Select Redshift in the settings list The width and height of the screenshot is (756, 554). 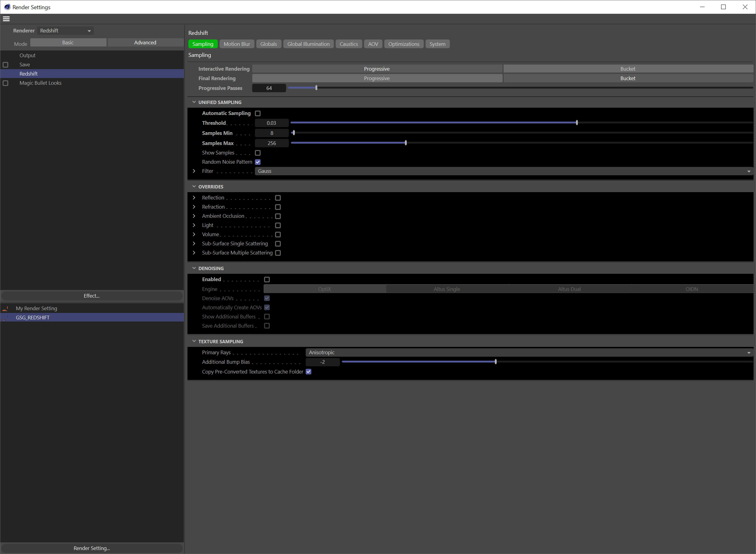[92, 74]
